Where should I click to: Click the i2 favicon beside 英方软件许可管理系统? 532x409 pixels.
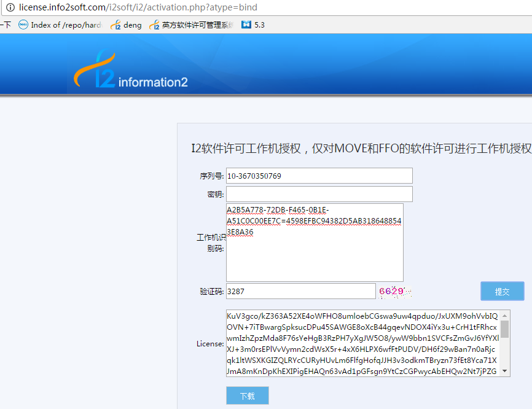[x=154, y=25]
